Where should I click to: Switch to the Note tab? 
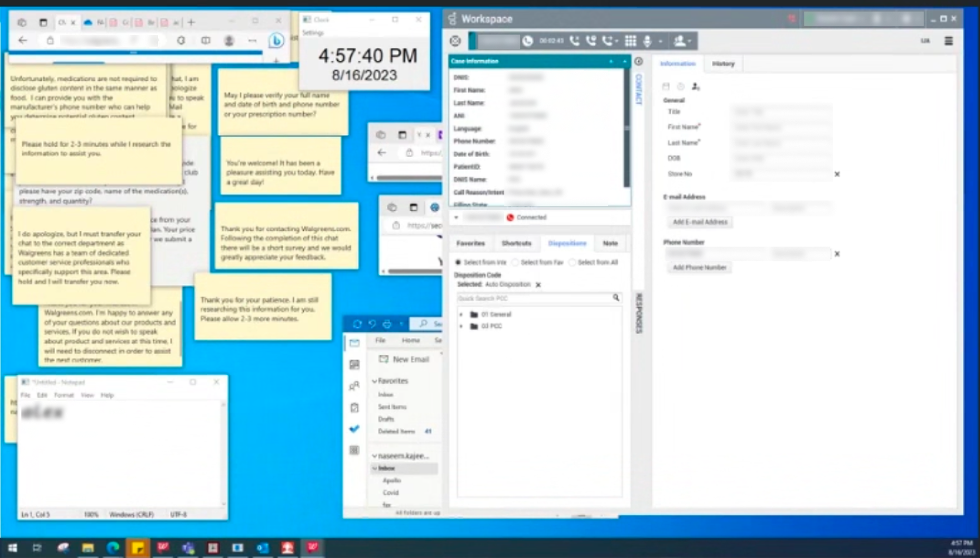pyautogui.click(x=610, y=244)
